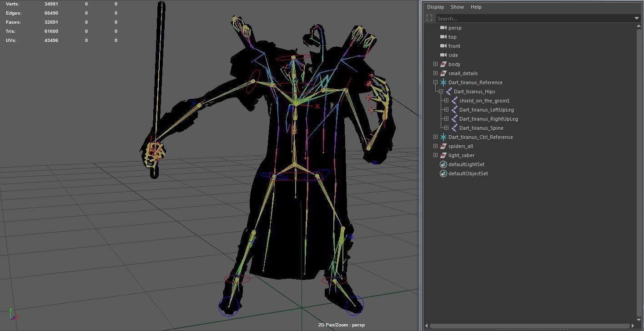Click the scroll up arrow of Outliner

pyautogui.click(x=639, y=26)
